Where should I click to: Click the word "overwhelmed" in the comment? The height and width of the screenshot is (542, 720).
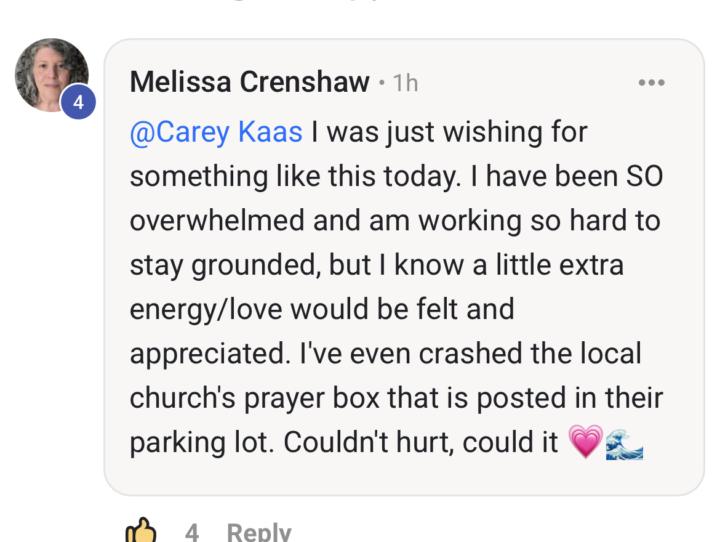pos(217,220)
